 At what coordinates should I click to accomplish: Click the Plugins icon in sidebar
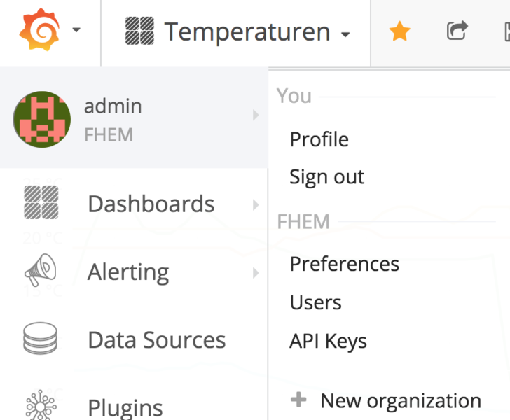[x=41, y=405]
